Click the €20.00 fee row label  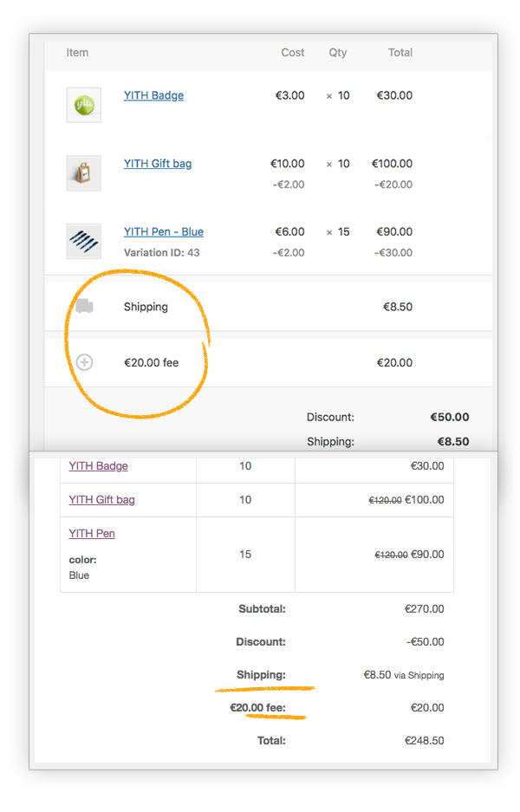tap(152, 363)
